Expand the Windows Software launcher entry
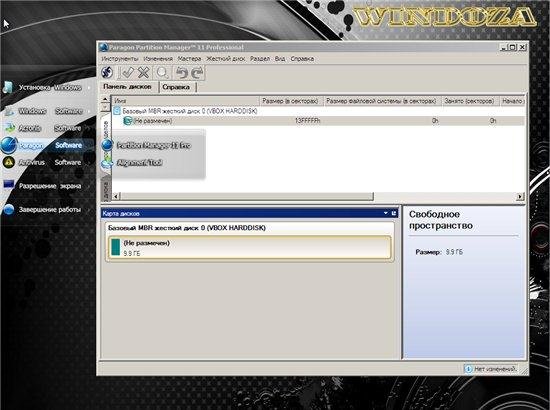The width and height of the screenshot is (550, 410). (x=50, y=111)
